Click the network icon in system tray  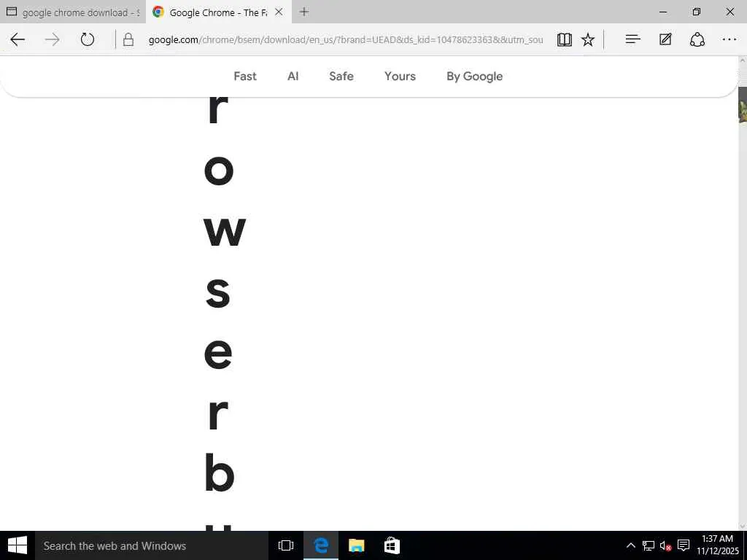point(649,545)
